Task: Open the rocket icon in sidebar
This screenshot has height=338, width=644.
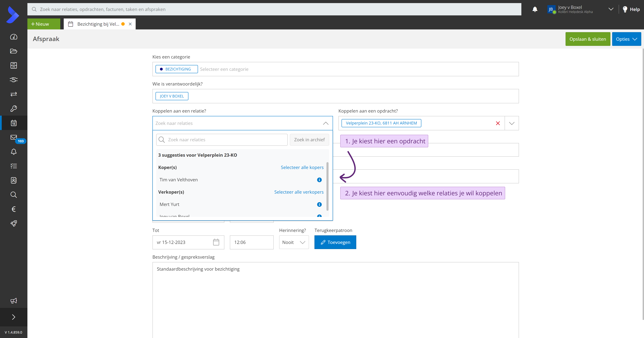Action: click(x=14, y=223)
